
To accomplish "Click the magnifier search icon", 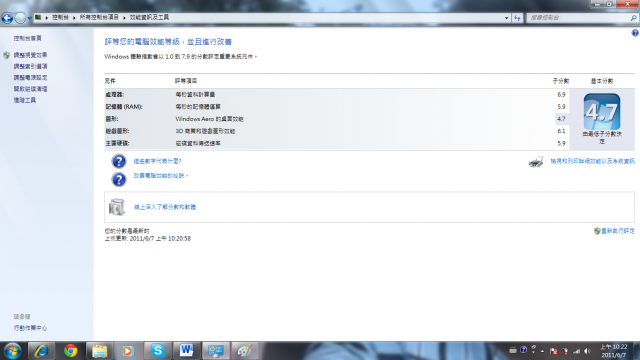I will 633,18.
